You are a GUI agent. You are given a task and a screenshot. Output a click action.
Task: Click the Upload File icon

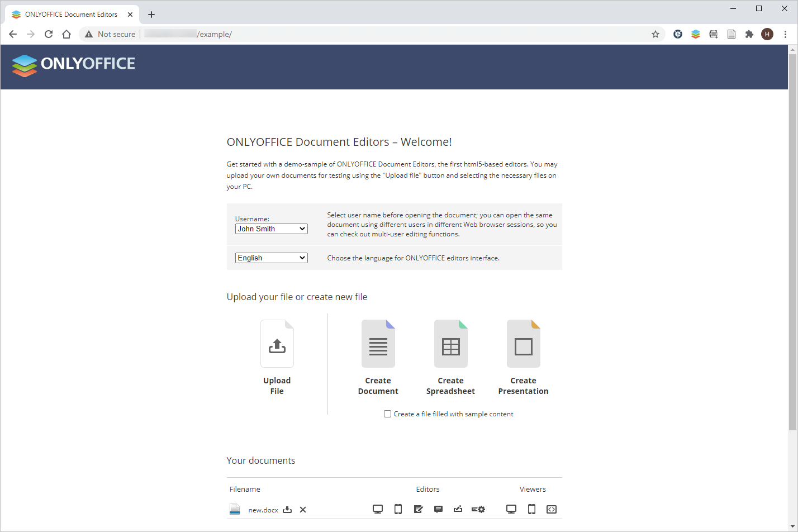coord(277,344)
